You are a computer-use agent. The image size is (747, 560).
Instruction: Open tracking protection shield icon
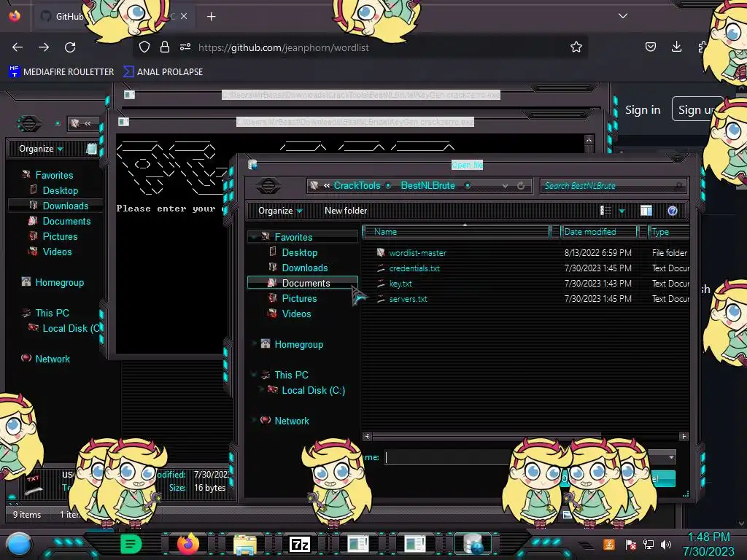(x=144, y=47)
